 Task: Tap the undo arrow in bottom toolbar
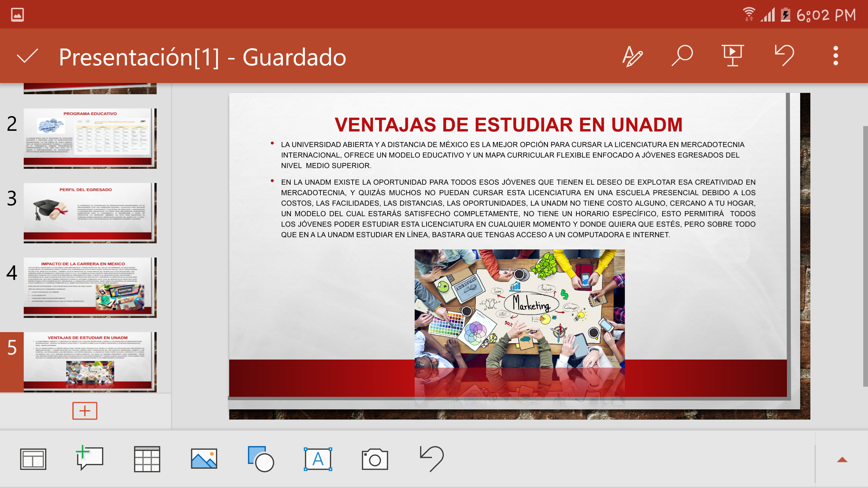[432, 459]
